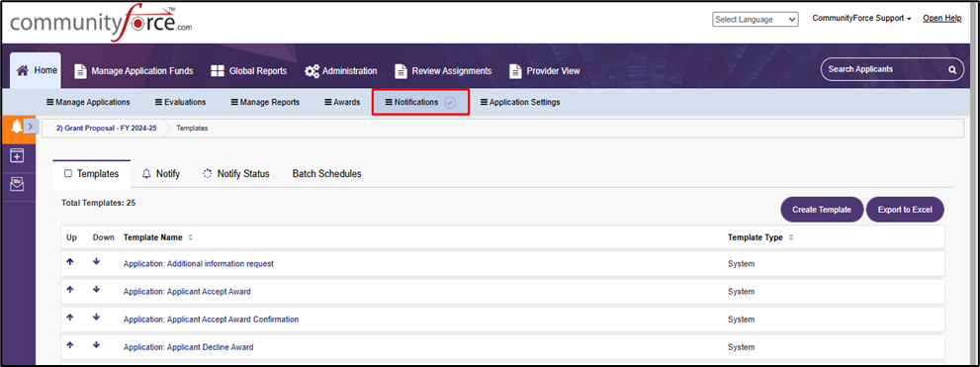980x367 pixels.
Task: Click the Administration gears icon
Action: [312, 71]
